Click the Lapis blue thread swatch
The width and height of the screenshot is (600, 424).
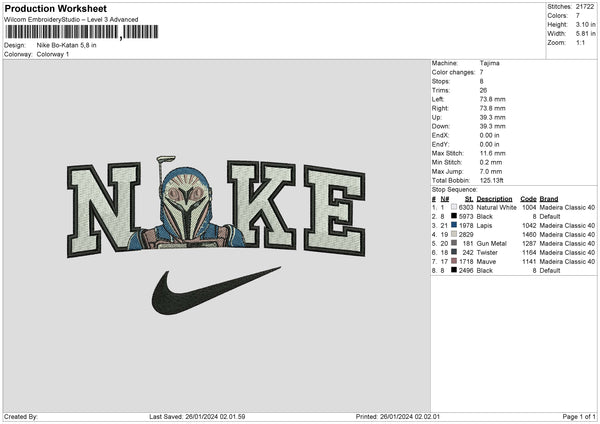[454, 225]
